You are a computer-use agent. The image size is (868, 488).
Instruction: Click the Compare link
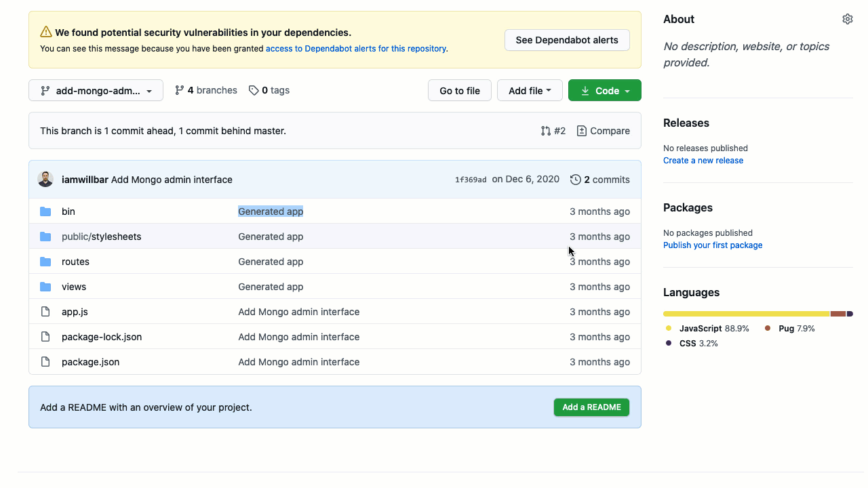click(x=604, y=131)
